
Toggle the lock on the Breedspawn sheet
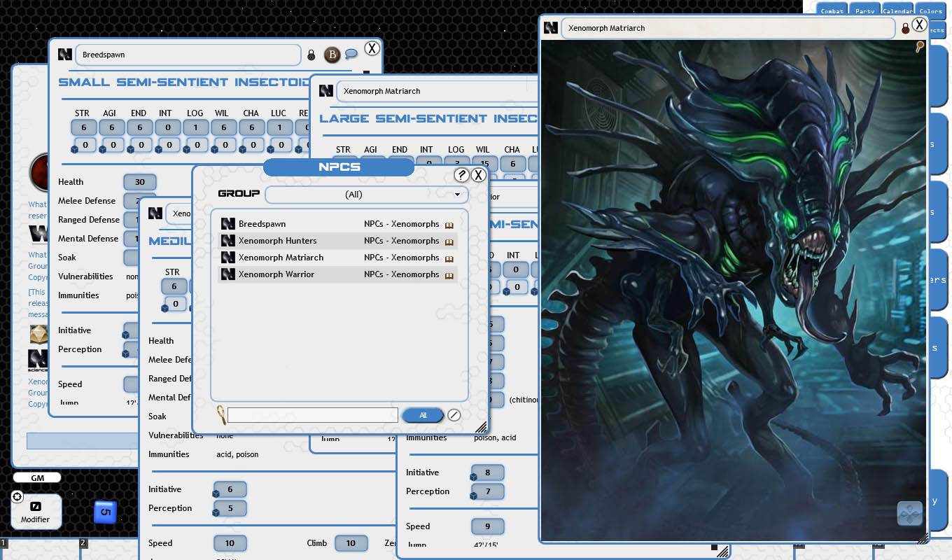pos(311,55)
